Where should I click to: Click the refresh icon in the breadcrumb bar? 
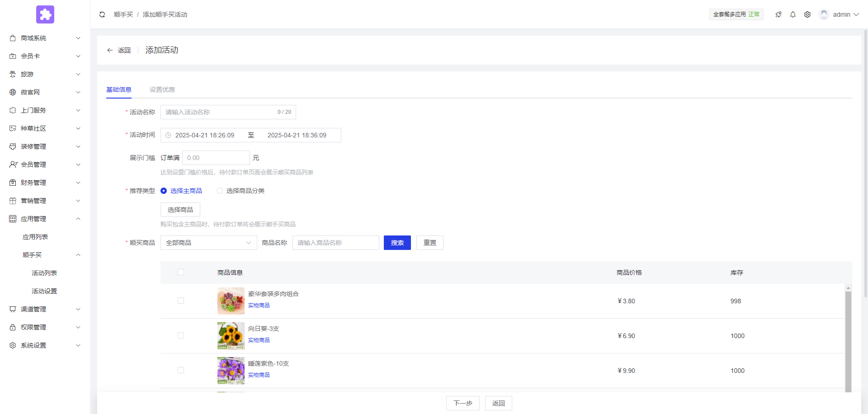[x=102, y=14]
